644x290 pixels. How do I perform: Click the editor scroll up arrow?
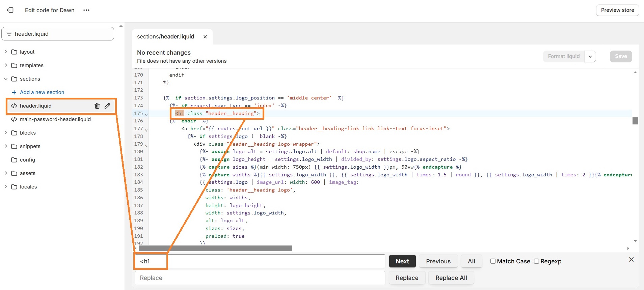(x=635, y=72)
